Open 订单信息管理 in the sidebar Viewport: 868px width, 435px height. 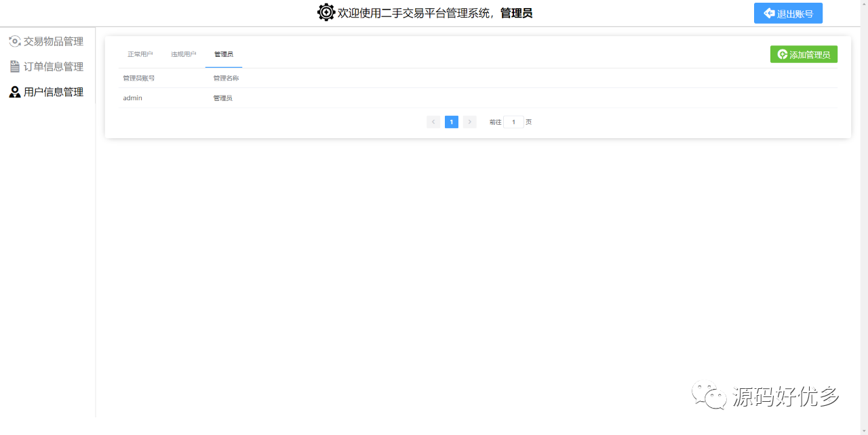(46, 66)
